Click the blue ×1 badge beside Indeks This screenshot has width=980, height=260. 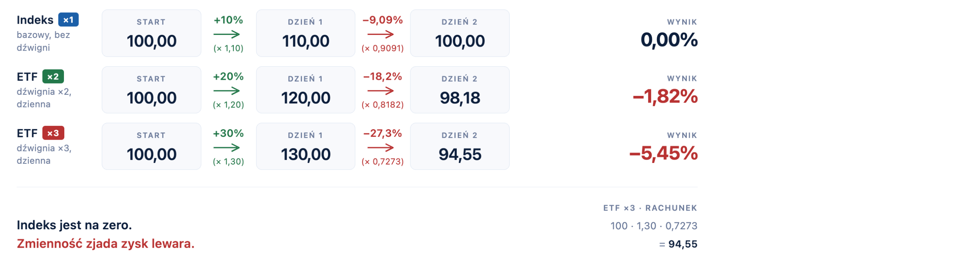coord(68,20)
